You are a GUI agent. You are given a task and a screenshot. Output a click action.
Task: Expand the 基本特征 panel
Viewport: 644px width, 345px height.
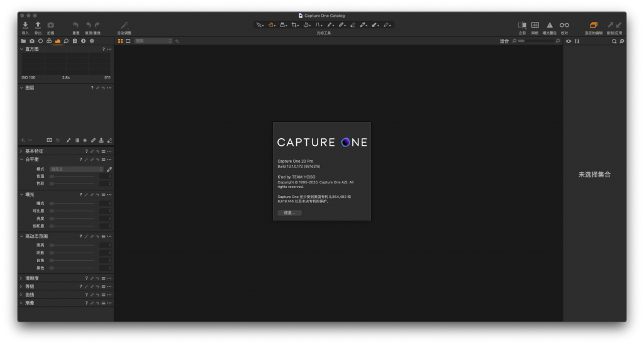pos(21,151)
